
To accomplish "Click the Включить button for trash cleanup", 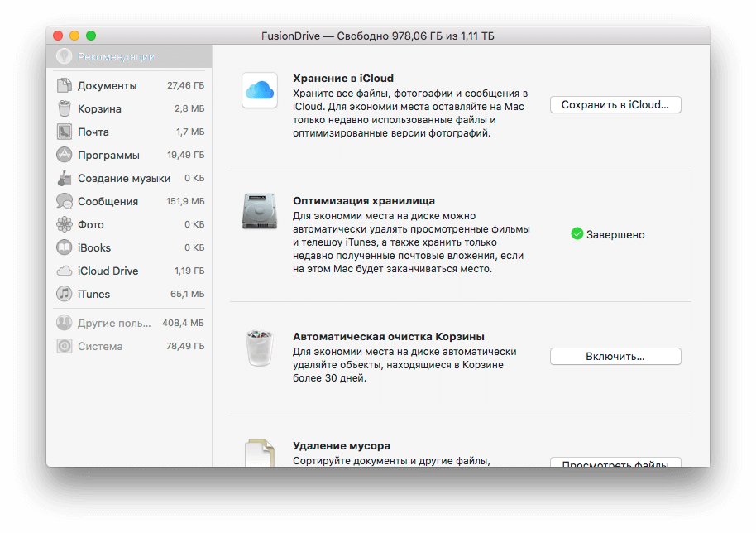I will tap(615, 356).
